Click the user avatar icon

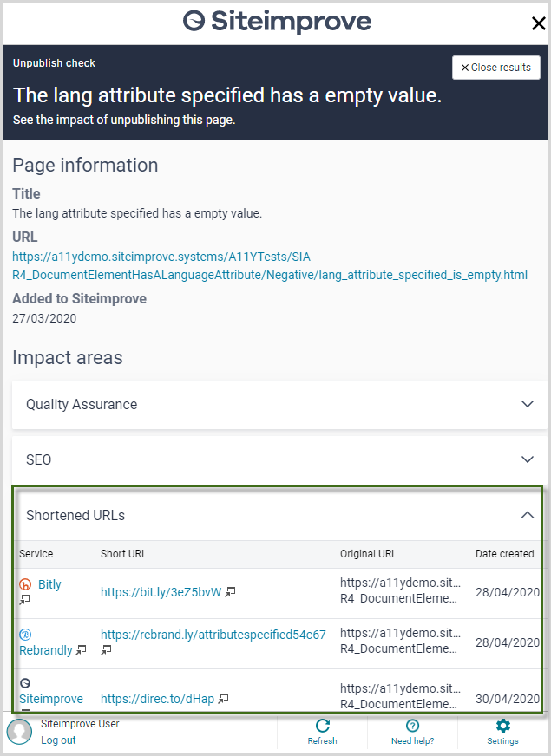[19, 732]
